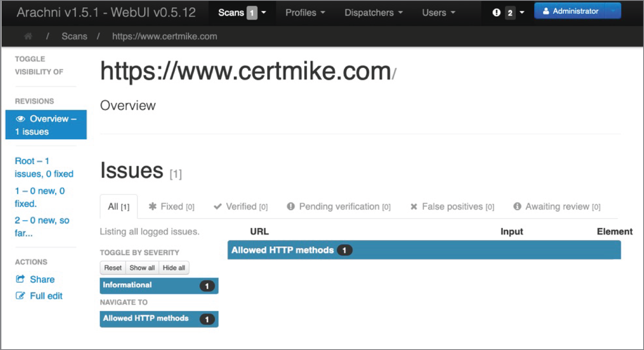Viewport: 644px width, 350px height.
Task: Switch to the Pending verification tab
Action: (x=339, y=207)
